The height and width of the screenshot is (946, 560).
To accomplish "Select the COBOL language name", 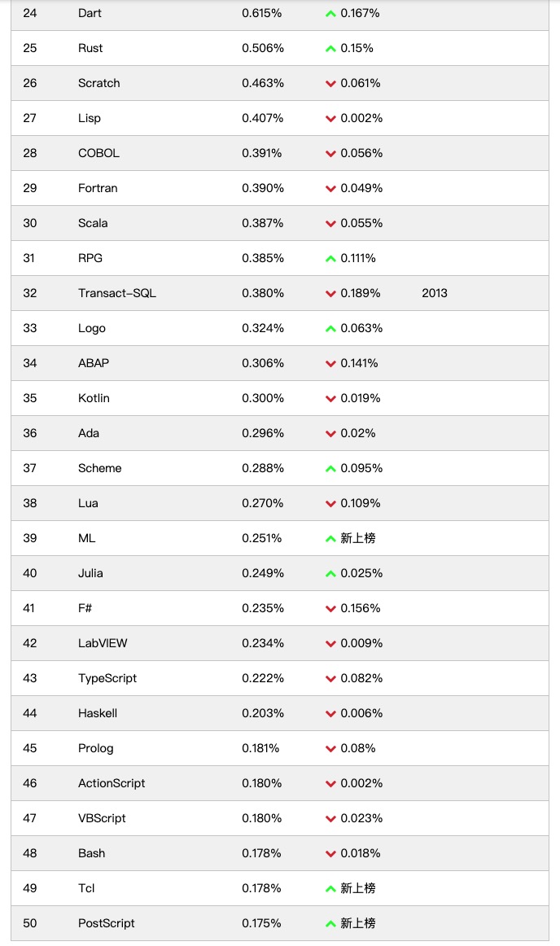I will 99,153.
